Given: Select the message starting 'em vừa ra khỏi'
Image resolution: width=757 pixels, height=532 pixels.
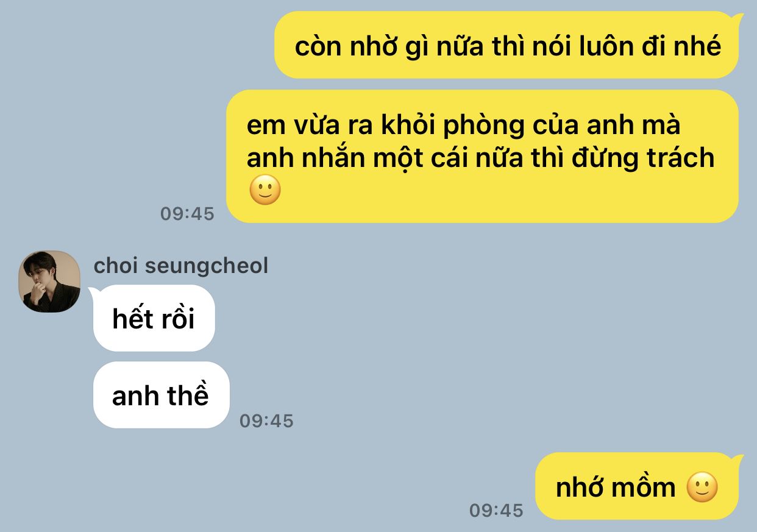Looking at the screenshot, I should (482, 157).
